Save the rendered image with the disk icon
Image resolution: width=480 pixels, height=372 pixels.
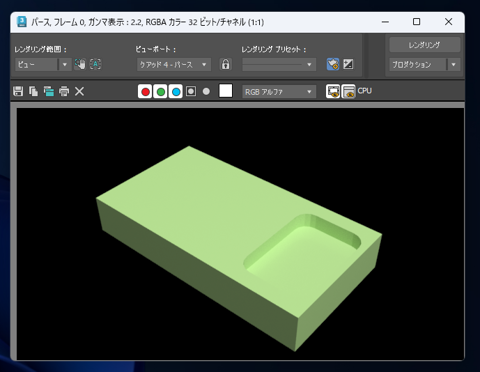(18, 91)
